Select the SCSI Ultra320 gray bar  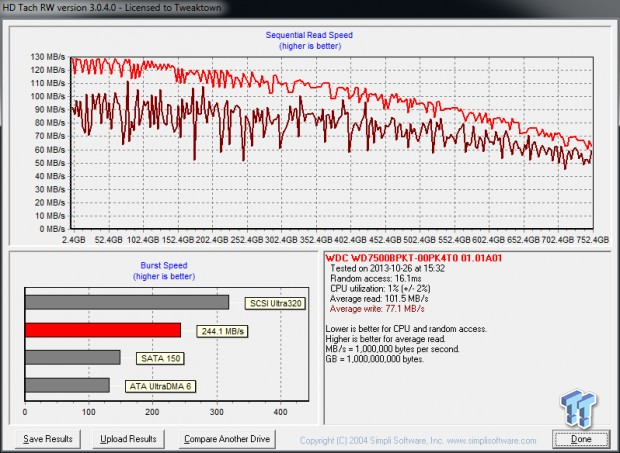pyautogui.click(x=127, y=302)
